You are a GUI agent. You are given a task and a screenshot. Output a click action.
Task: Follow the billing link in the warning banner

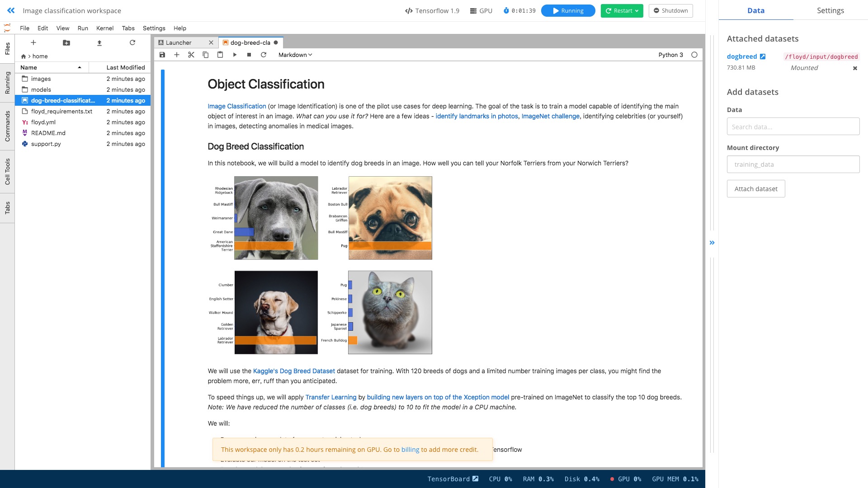(x=410, y=450)
